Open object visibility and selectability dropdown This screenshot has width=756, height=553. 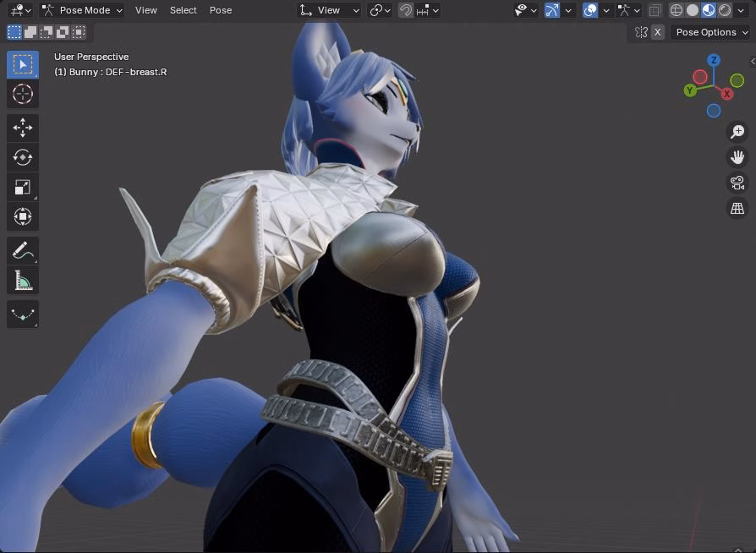pos(525,10)
